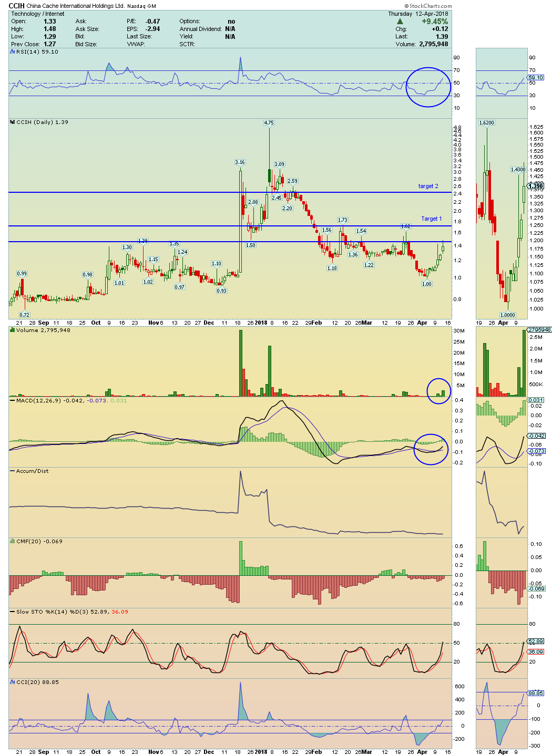
Task: Click the histogram icon beside CMF(20)
Action: coord(13,541)
